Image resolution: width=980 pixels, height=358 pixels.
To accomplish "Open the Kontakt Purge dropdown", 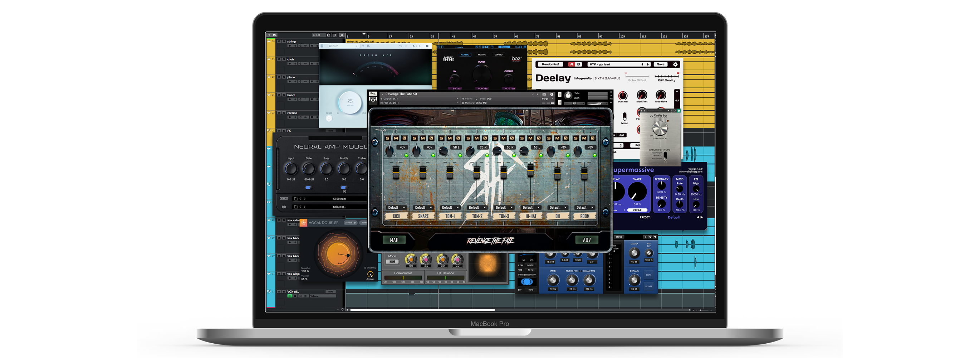I will [x=547, y=99].
